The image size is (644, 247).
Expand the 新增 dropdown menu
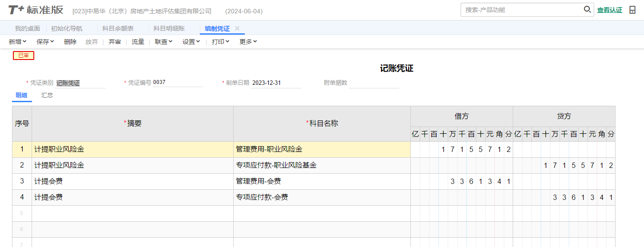click(18, 42)
